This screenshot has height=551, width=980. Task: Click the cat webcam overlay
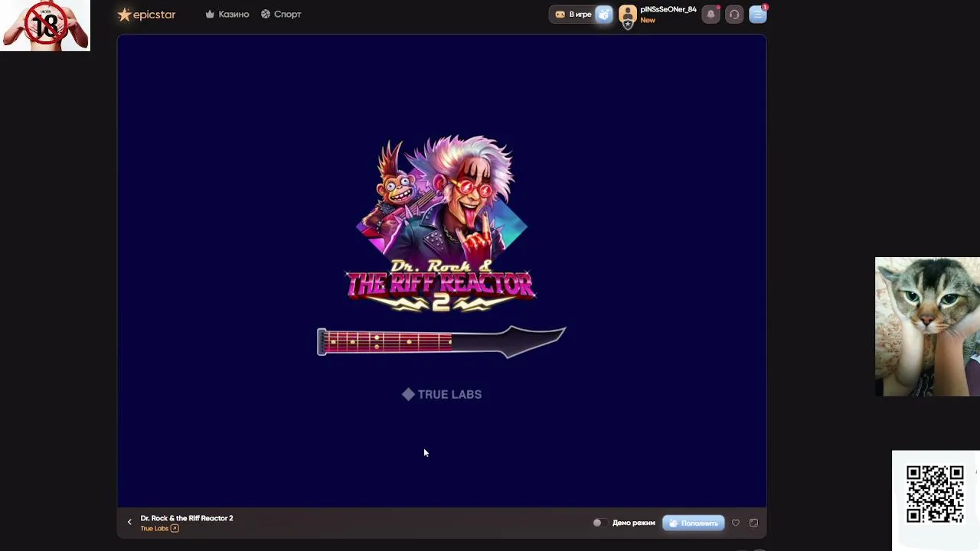click(x=927, y=327)
